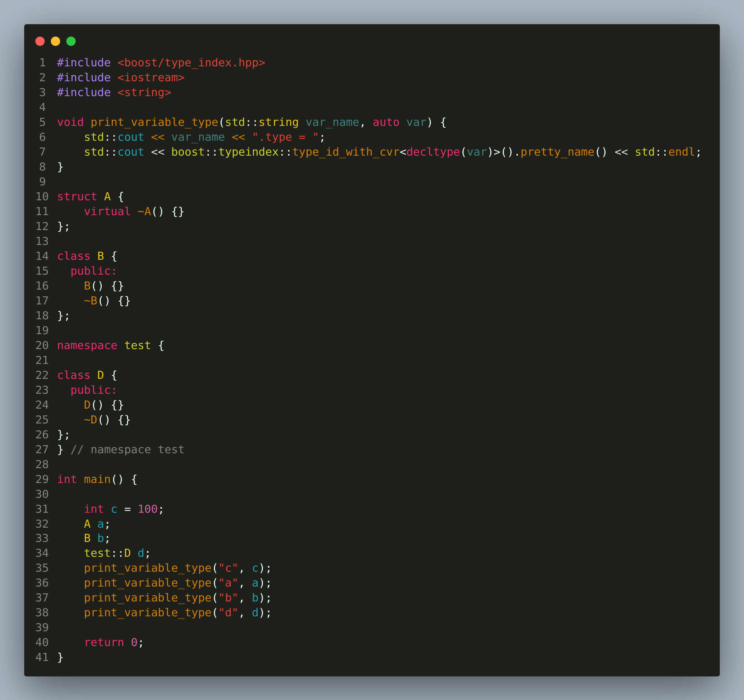Click 'class D' declaration on line 22
The width and height of the screenshot is (744, 700).
pos(81,375)
